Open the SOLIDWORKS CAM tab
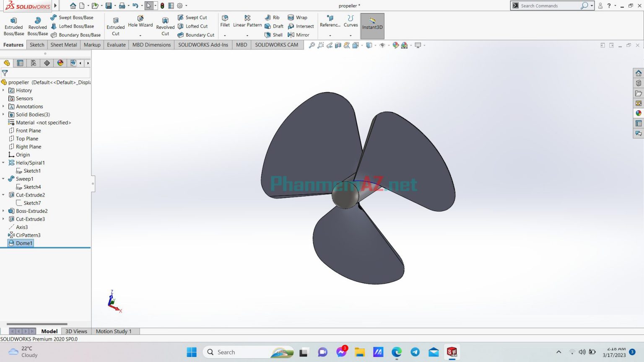Screen dimensions: 644x362 (x=277, y=44)
